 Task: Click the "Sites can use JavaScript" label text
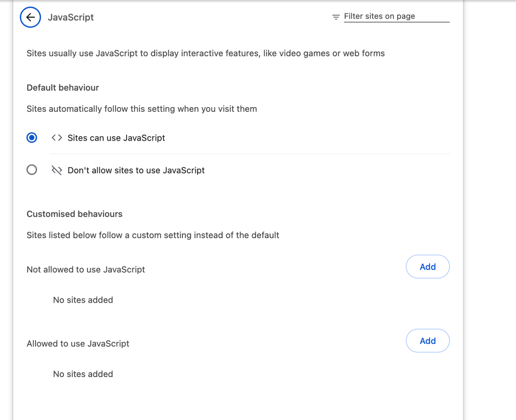116,138
